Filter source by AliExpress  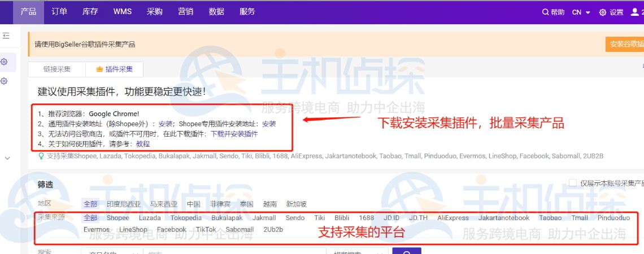pos(453,218)
